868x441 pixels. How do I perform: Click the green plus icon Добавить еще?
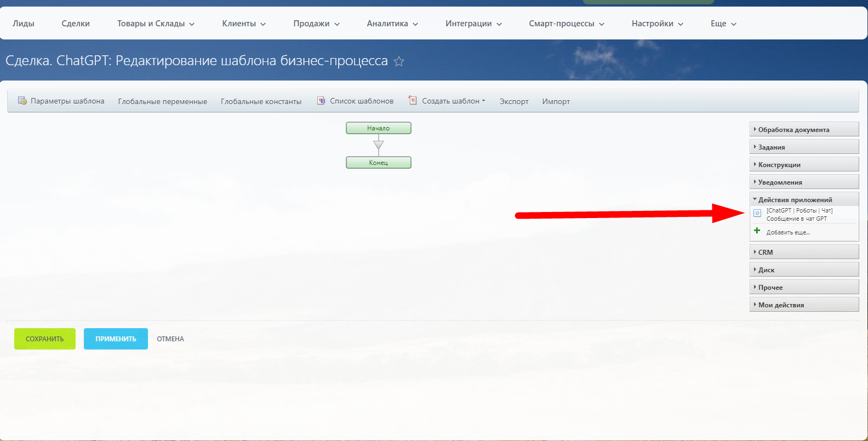[x=757, y=231]
